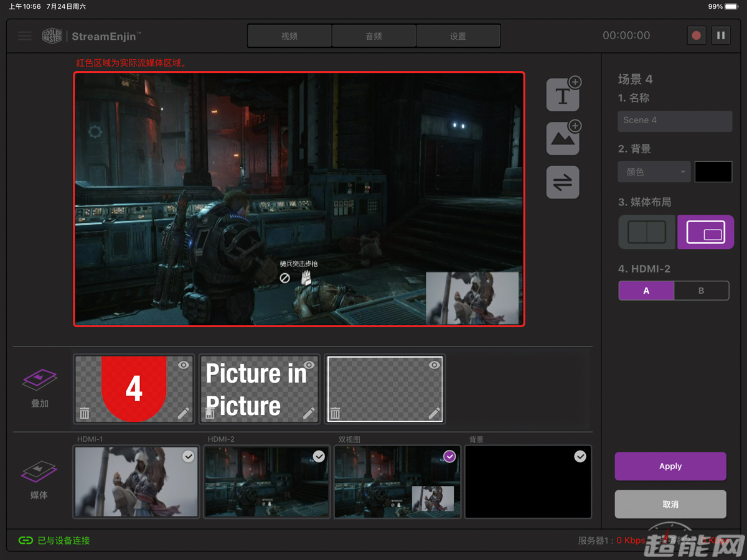Select the HDMI-2 media thumbnail
The image size is (747, 560).
[x=267, y=482]
